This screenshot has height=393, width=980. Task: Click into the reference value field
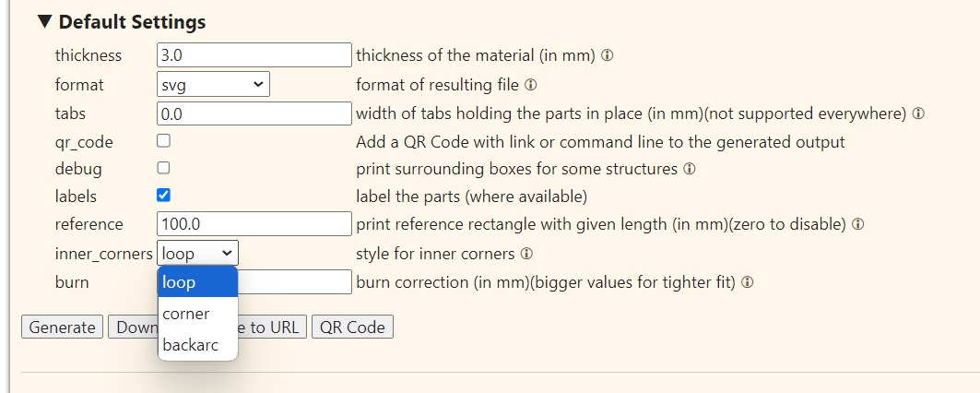pyautogui.click(x=254, y=224)
